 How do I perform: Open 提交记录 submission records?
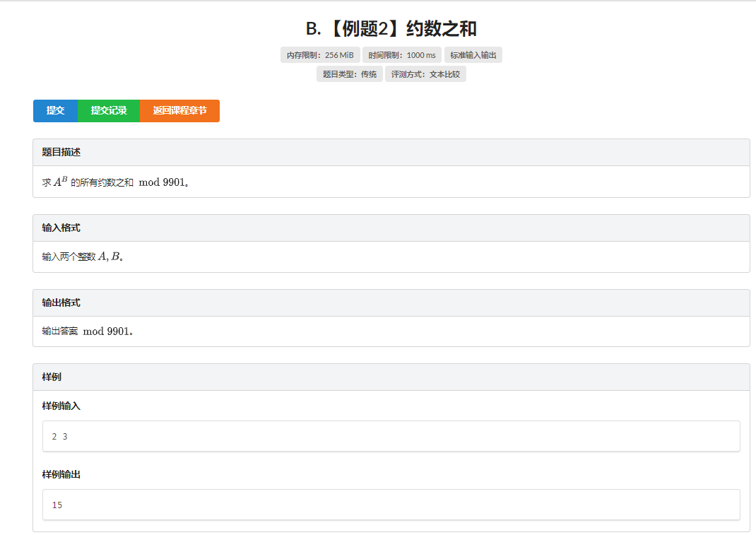[x=109, y=111]
